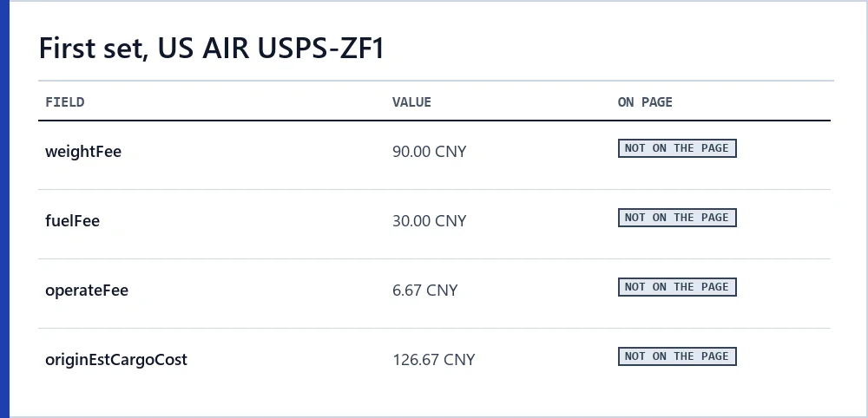Click the 'First set' text in the heading
Screen dimensions: 868x418
(92, 48)
